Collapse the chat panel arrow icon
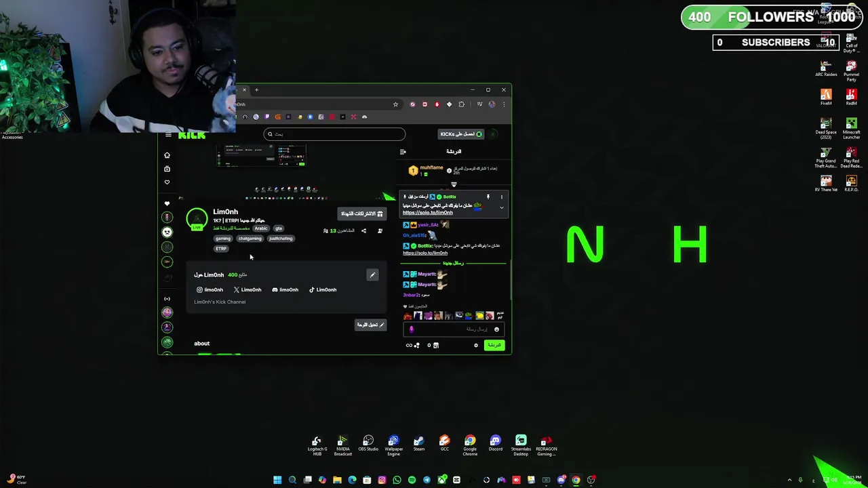Viewport: 868px width, 488px height. pos(403,152)
